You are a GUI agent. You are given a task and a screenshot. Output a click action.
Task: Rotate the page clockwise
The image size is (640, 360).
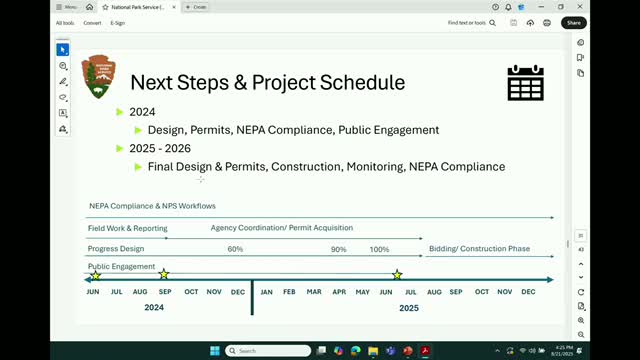click(581, 292)
